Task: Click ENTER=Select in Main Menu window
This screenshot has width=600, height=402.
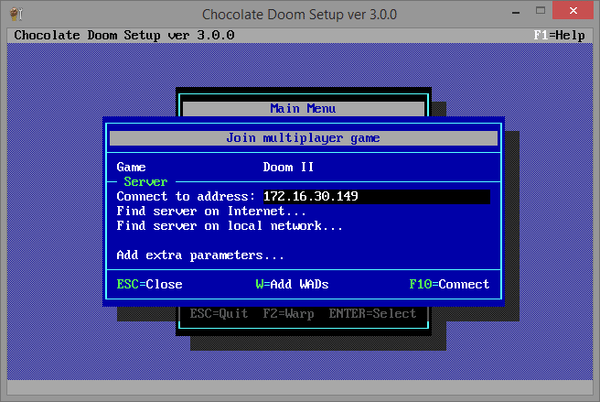Action: pos(372,314)
